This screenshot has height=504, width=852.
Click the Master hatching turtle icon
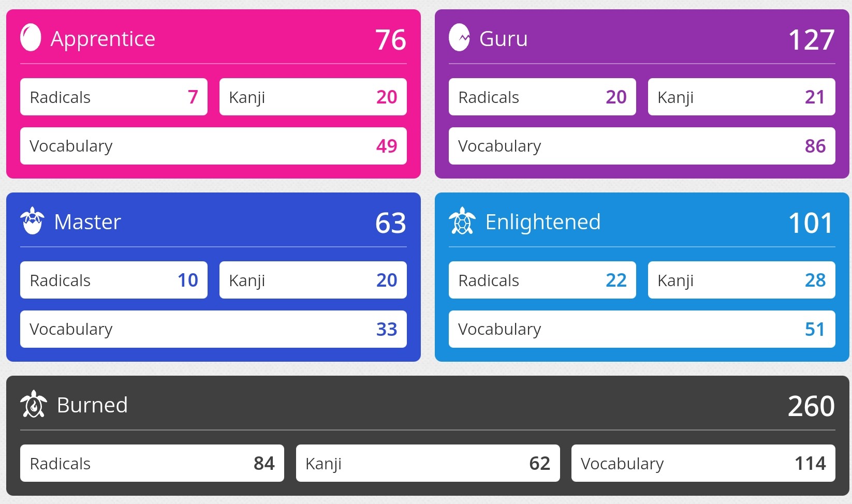pyautogui.click(x=32, y=221)
